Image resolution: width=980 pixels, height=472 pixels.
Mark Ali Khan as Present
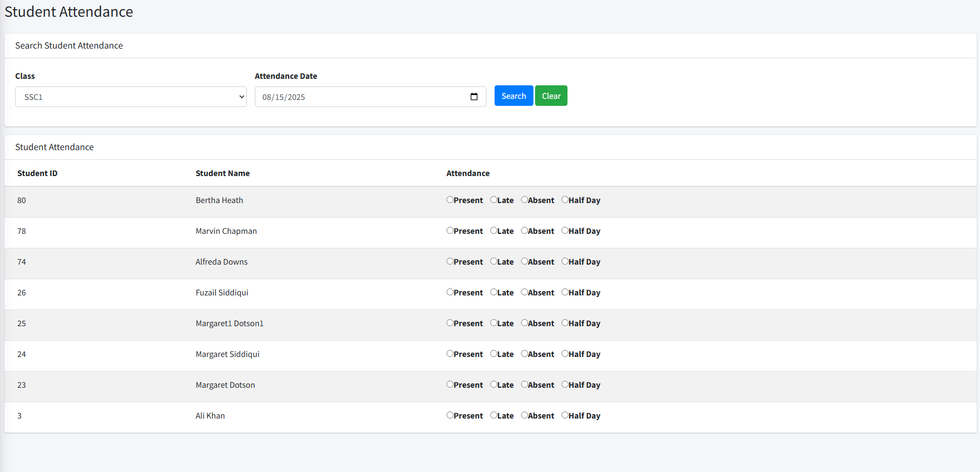[x=450, y=415]
